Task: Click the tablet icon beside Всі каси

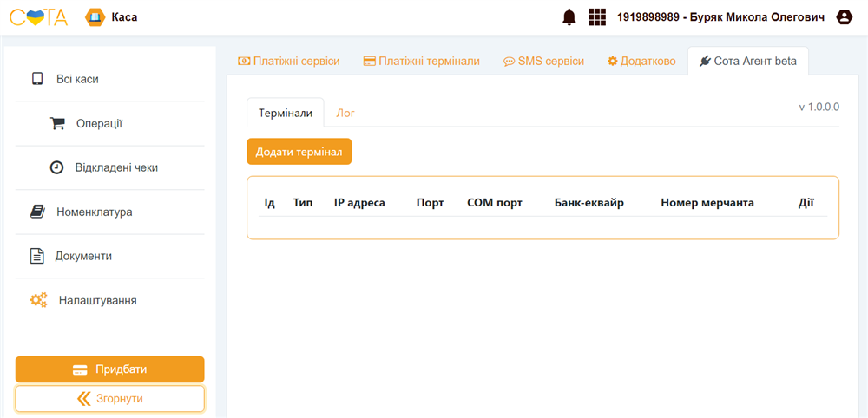Action: click(x=37, y=79)
